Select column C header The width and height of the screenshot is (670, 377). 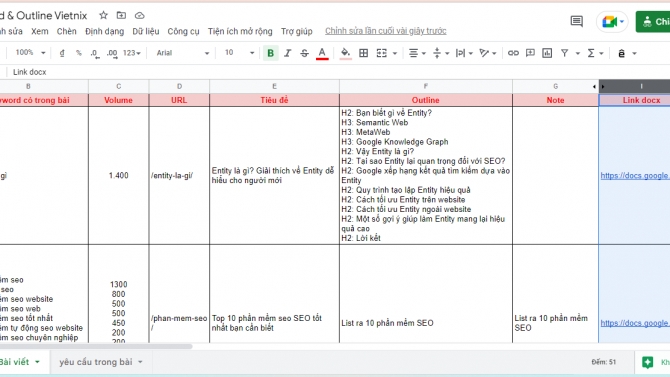click(x=118, y=86)
